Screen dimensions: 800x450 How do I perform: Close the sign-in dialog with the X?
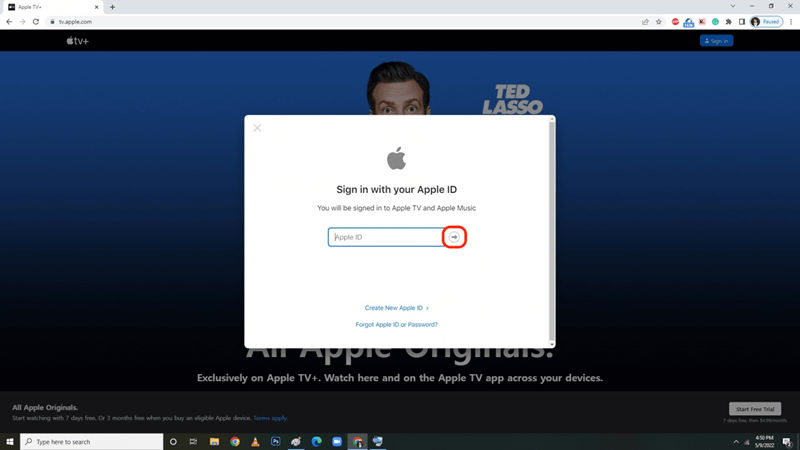[x=257, y=128]
